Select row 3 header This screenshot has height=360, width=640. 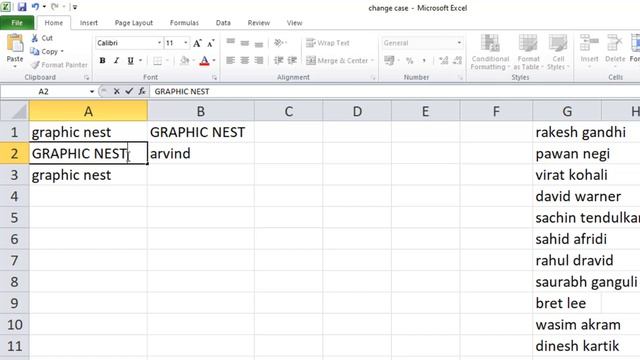[x=14, y=175]
